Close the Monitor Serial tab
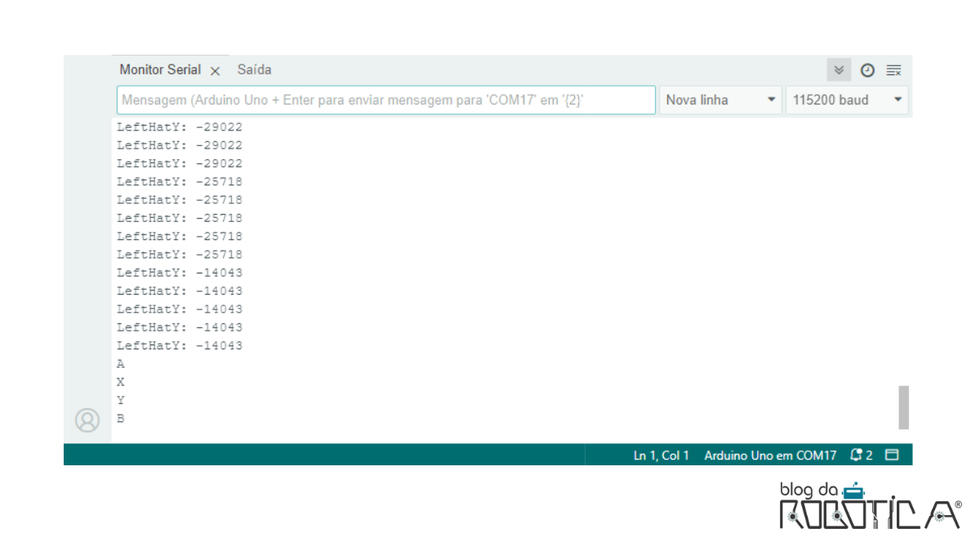 [215, 70]
